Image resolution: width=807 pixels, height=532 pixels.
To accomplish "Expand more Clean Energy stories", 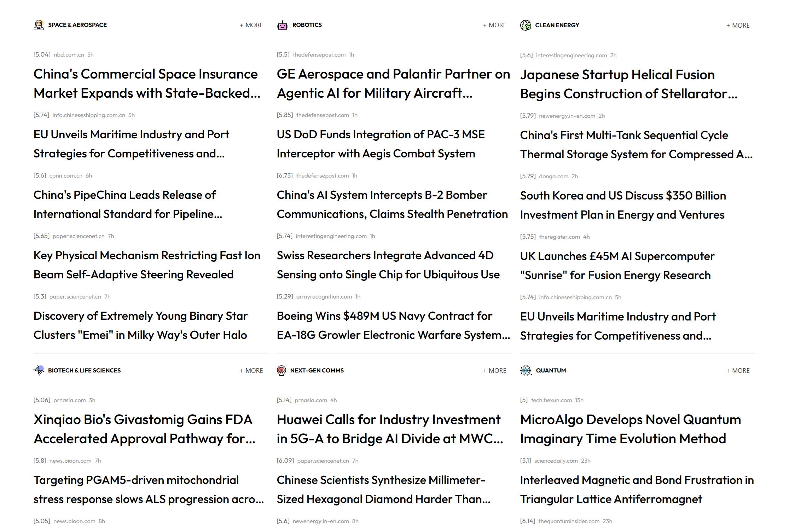I will [x=738, y=25].
